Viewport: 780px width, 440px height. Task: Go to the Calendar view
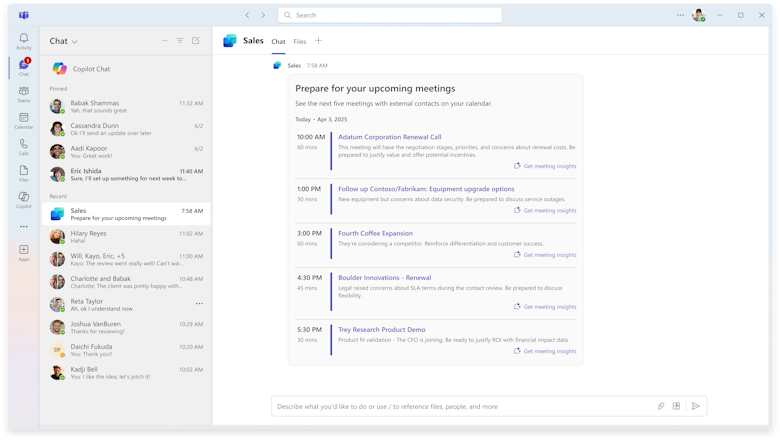23,120
